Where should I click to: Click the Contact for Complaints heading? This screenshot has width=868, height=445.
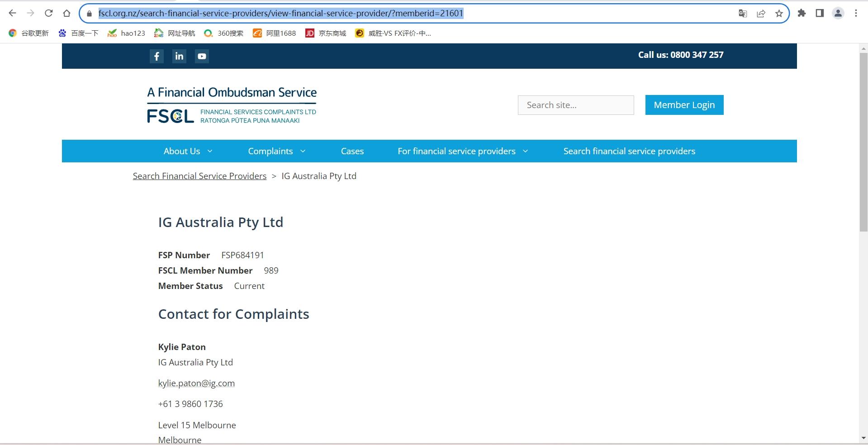pyautogui.click(x=233, y=314)
